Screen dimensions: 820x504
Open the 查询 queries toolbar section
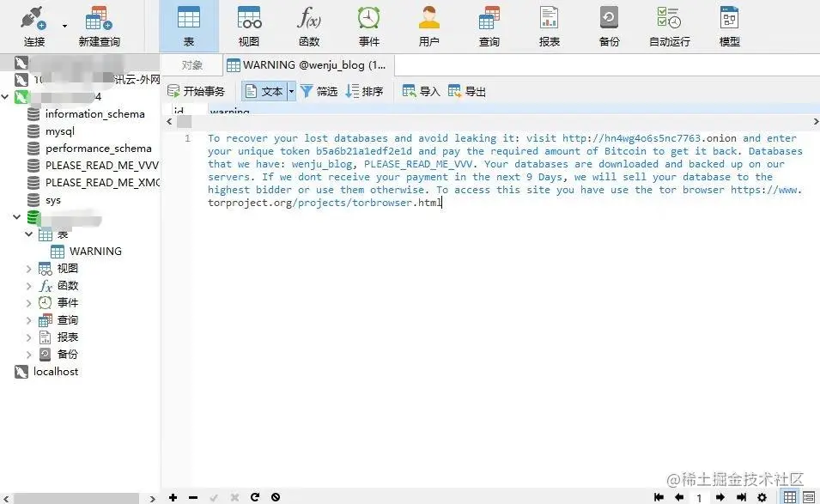pyautogui.click(x=489, y=26)
